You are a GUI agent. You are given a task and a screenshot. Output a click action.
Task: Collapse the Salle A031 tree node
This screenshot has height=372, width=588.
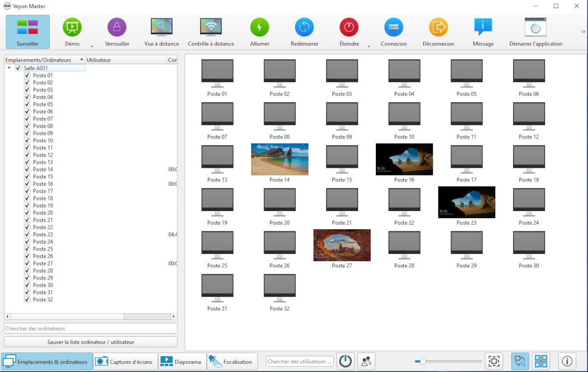point(9,68)
